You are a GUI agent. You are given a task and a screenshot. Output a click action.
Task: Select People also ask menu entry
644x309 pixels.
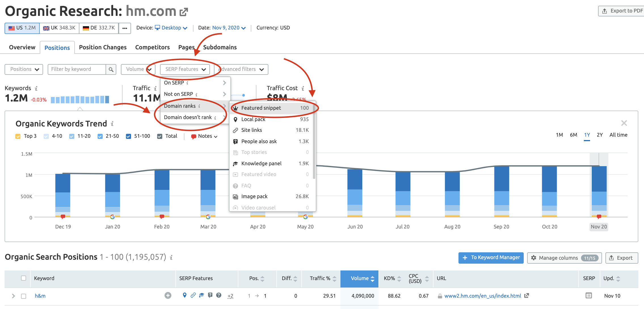pos(272,141)
